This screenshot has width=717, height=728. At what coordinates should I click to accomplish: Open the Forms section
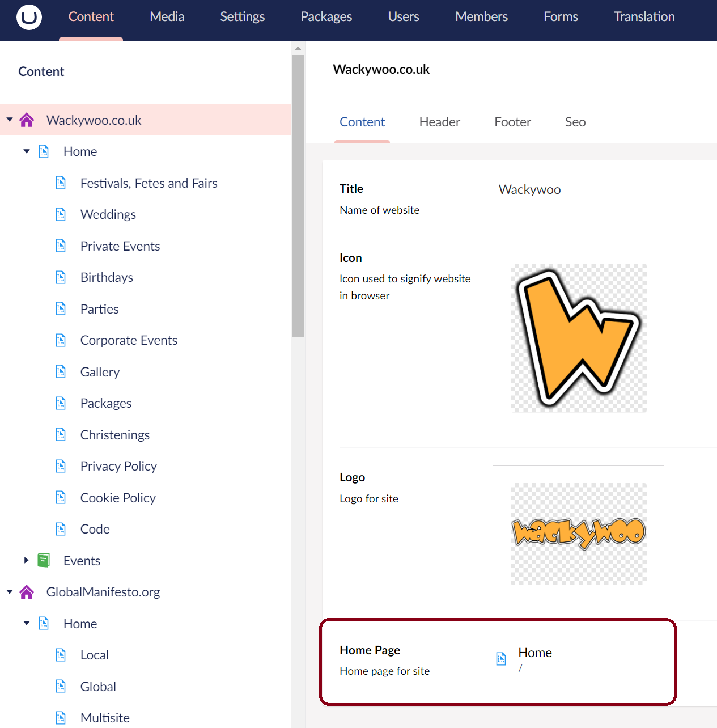point(561,17)
